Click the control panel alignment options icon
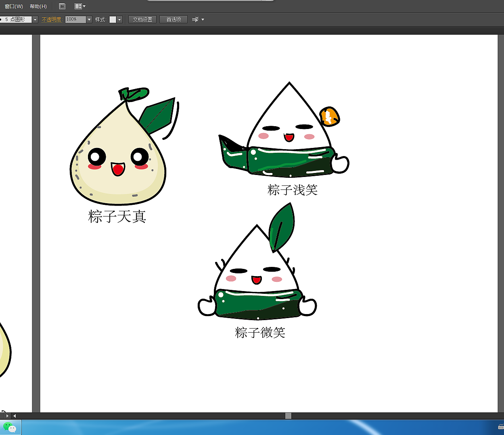Image resolution: width=504 pixels, height=435 pixels. click(195, 19)
